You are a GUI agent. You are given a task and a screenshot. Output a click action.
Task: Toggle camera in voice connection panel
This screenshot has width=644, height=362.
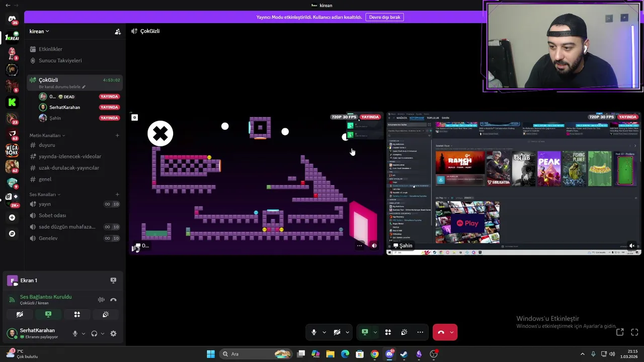tap(20, 314)
